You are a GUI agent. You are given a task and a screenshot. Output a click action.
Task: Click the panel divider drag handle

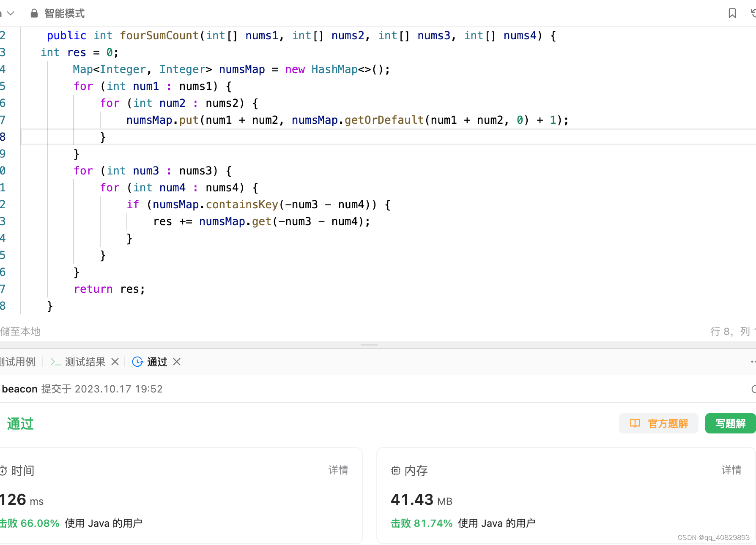[370, 345]
